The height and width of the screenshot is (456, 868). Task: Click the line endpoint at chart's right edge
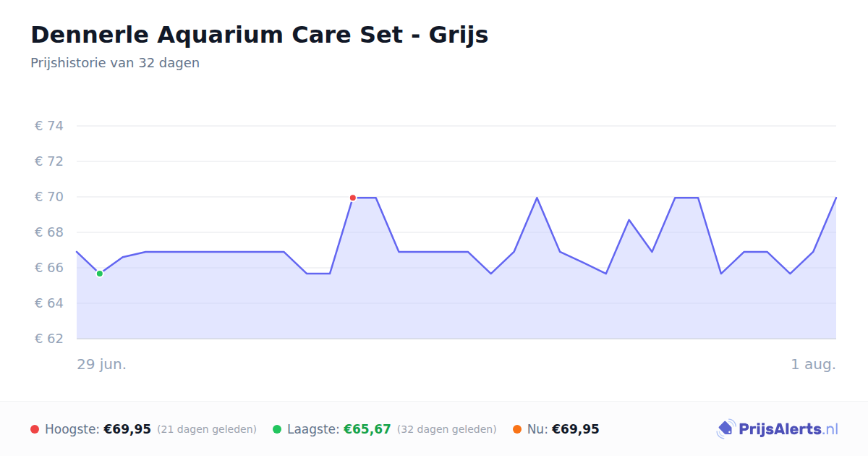[836, 197]
